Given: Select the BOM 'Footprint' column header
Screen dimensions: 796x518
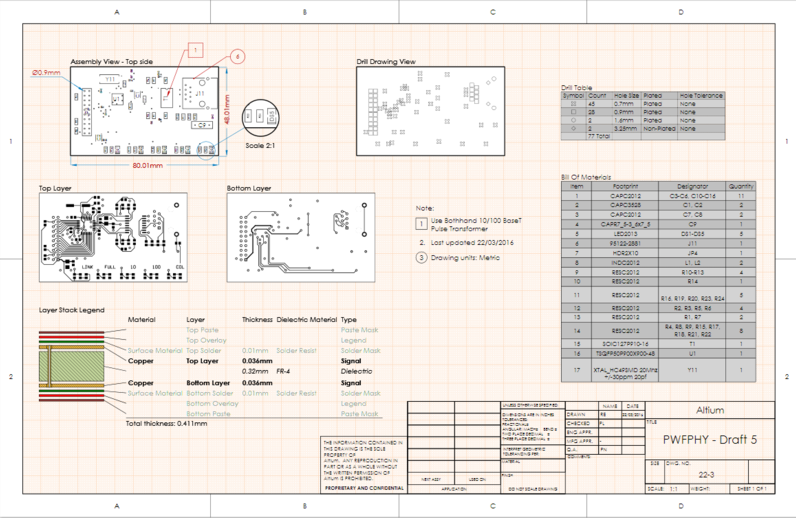Looking at the screenshot, I should 625,186.
